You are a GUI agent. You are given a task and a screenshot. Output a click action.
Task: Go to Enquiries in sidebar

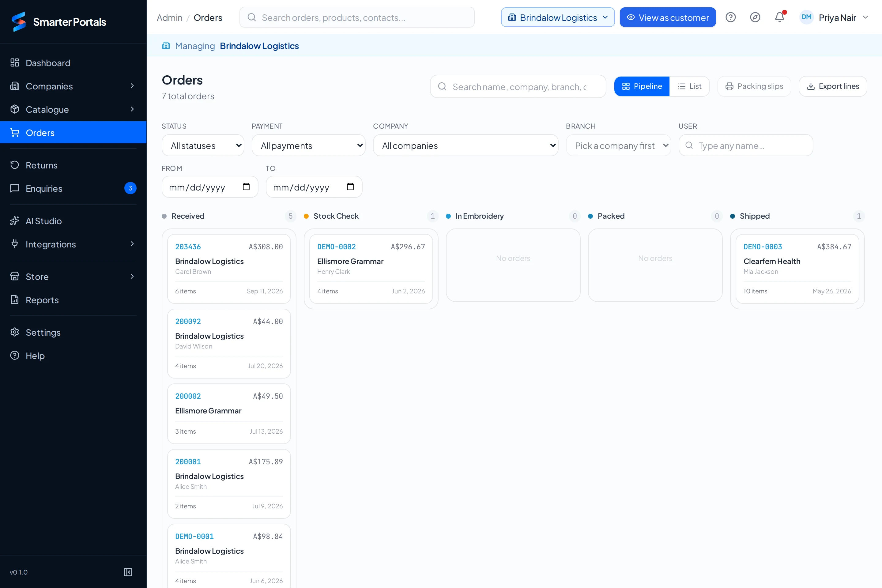pos(73,188)
